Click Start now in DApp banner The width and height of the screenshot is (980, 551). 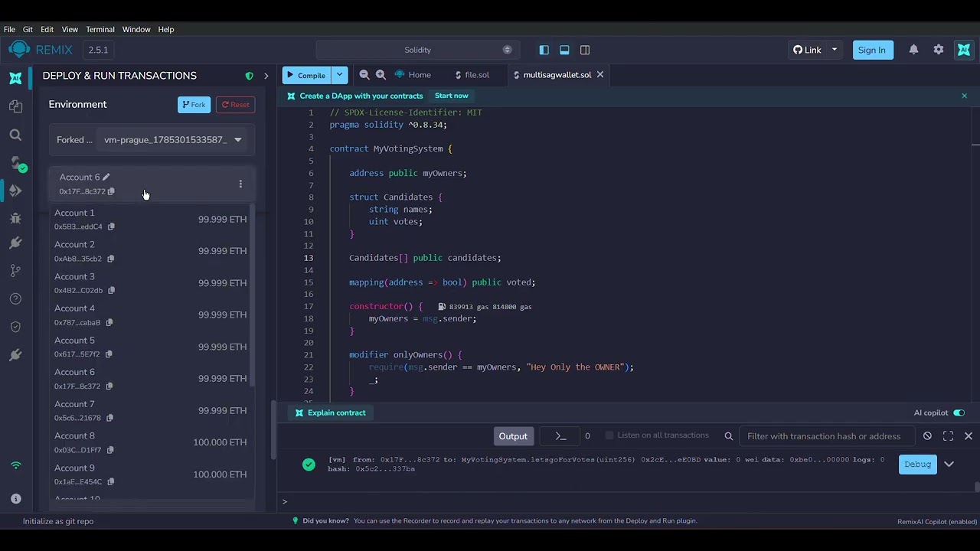(x=452, y=96)
